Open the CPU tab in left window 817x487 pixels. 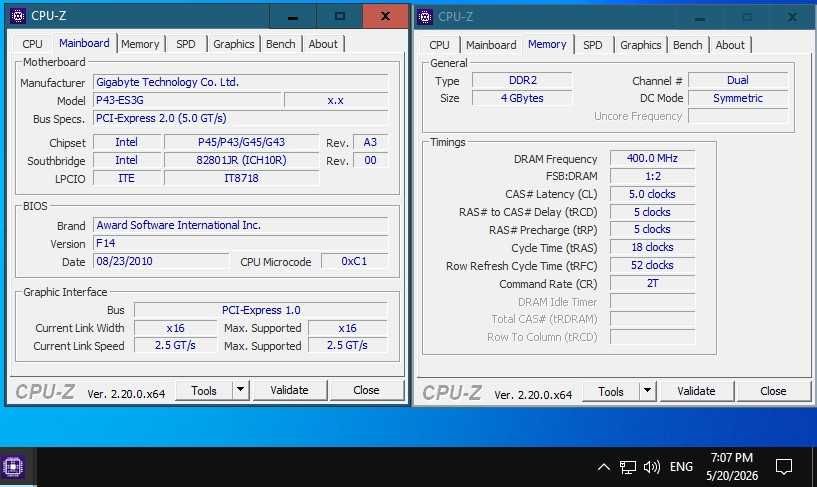click(x=32, y=44)
